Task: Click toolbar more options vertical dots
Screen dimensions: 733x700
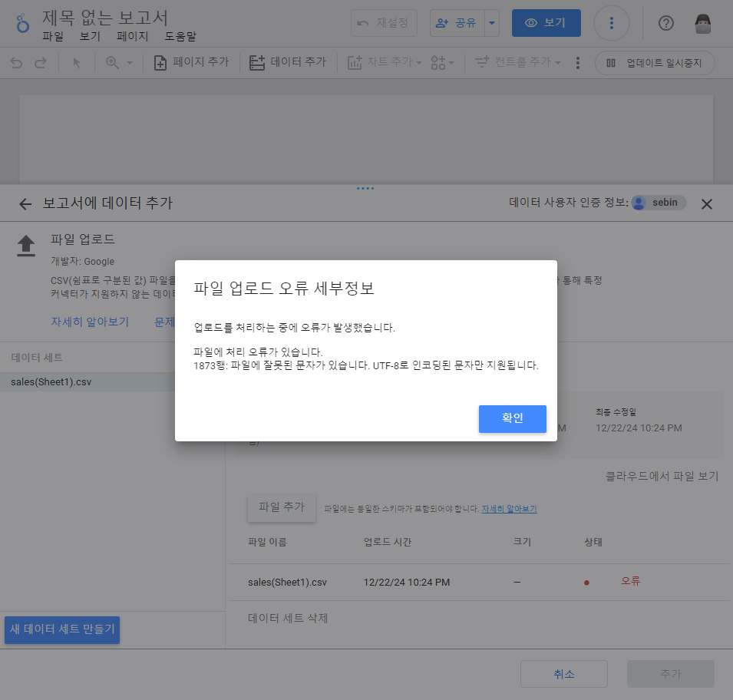Action: 578,63
